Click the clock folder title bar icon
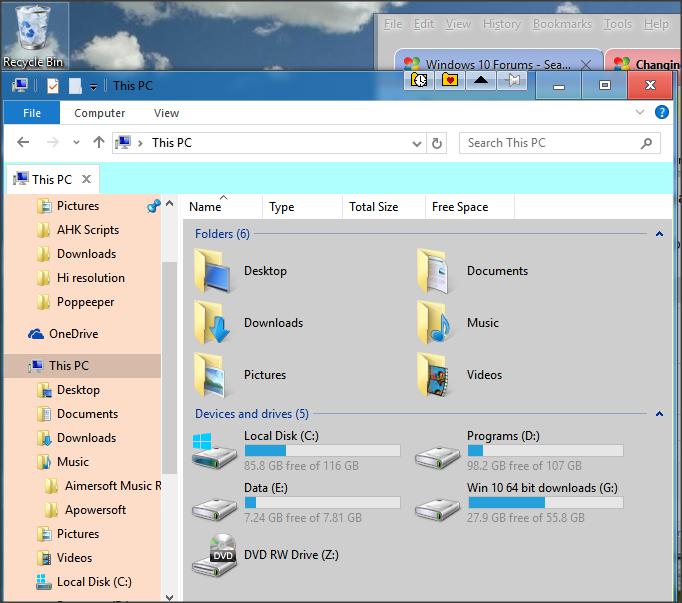Viewport: 682px width, 603px height. coord(419,80)
